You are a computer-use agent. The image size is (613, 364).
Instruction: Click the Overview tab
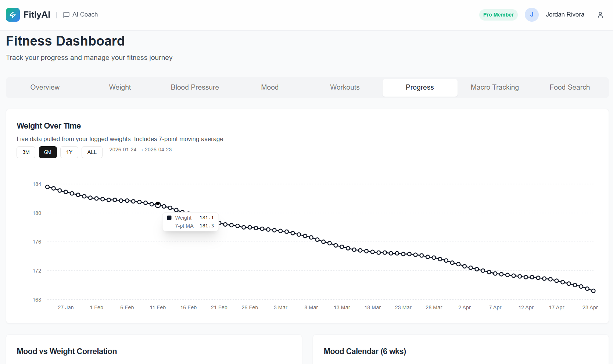(x=45, y=87)
